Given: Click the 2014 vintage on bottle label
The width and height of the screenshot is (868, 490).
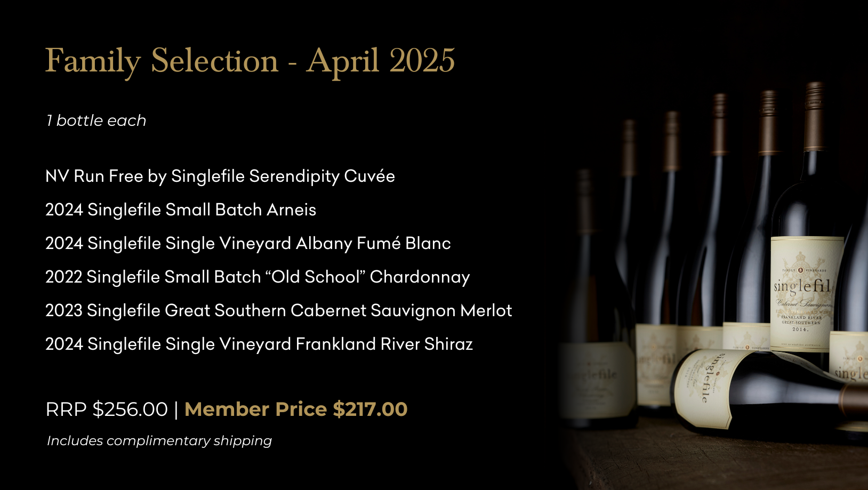Looking at the screenshot, I should (800, 330).
